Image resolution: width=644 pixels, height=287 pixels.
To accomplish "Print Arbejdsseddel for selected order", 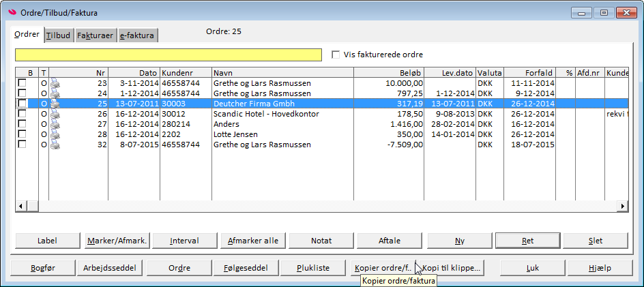I will [110, 269].
